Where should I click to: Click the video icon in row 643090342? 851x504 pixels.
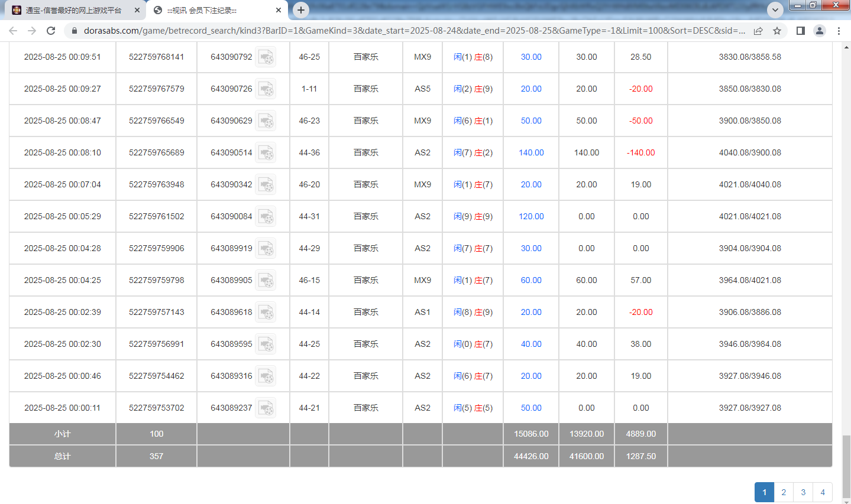coord(266,184)
